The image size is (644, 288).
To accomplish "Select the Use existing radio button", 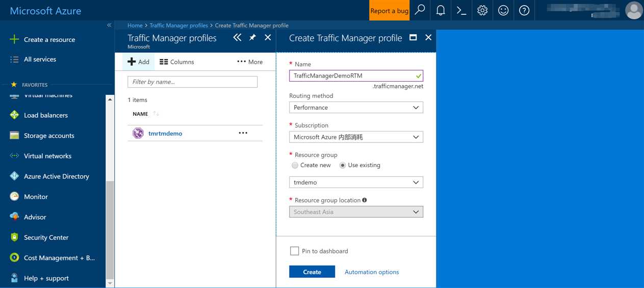I will point(343,165).
